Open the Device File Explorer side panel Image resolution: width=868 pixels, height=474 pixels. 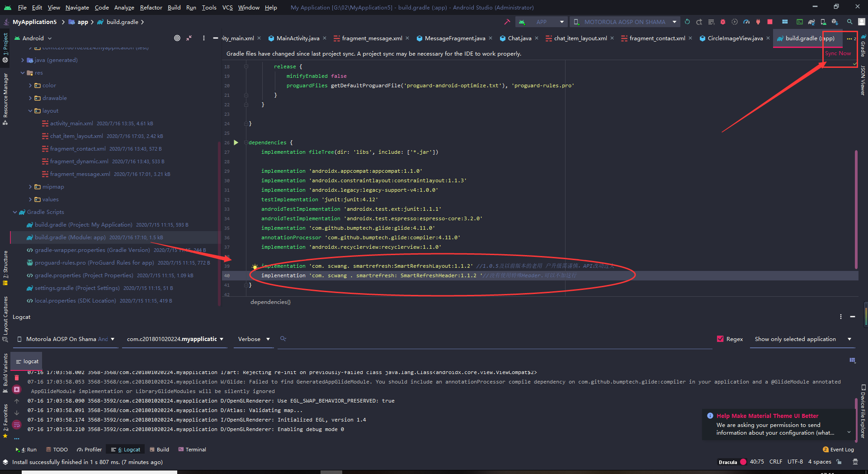[863, 411]
